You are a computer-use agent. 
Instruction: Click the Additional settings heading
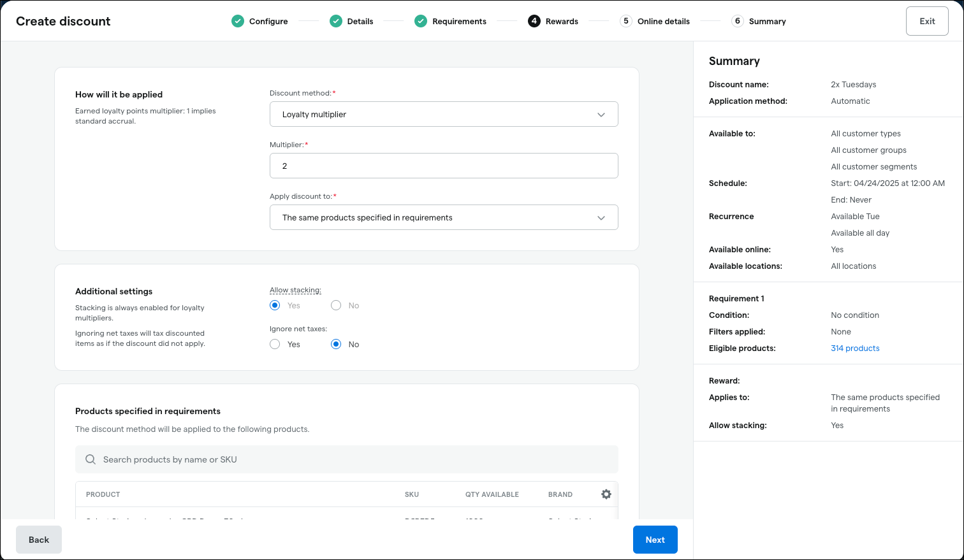[x=113, y=291]
